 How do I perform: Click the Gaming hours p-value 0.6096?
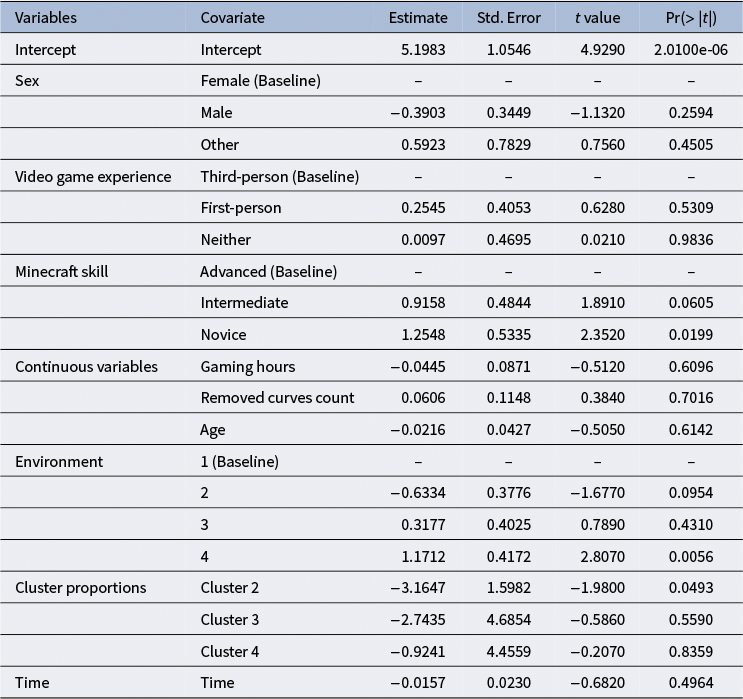(x=691, y=367)
